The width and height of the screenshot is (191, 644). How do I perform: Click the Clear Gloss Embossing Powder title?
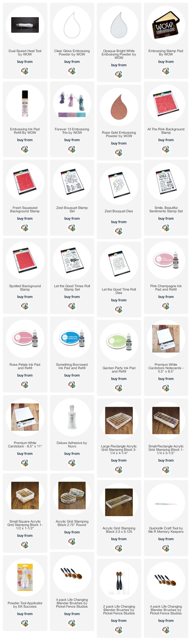point(72,53)
